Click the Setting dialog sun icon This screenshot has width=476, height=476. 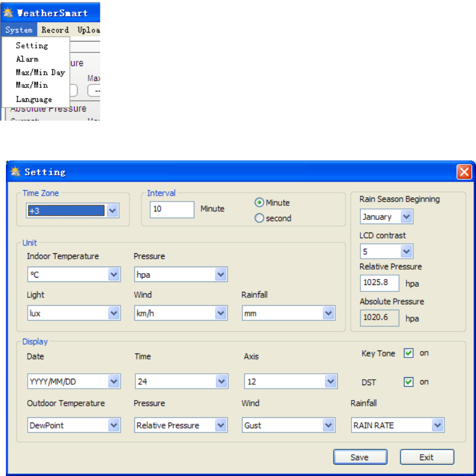[x=15, y=171]
